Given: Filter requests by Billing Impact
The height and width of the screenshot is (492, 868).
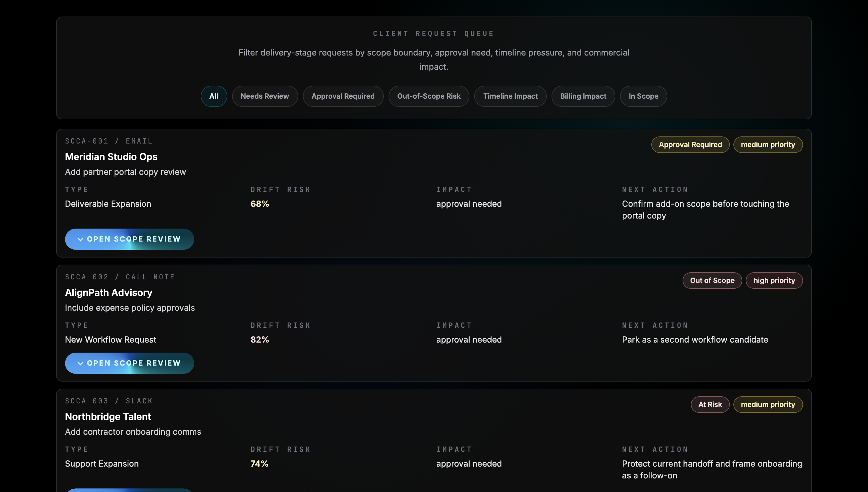Looking at the screenshot, I should click(583, 96).
